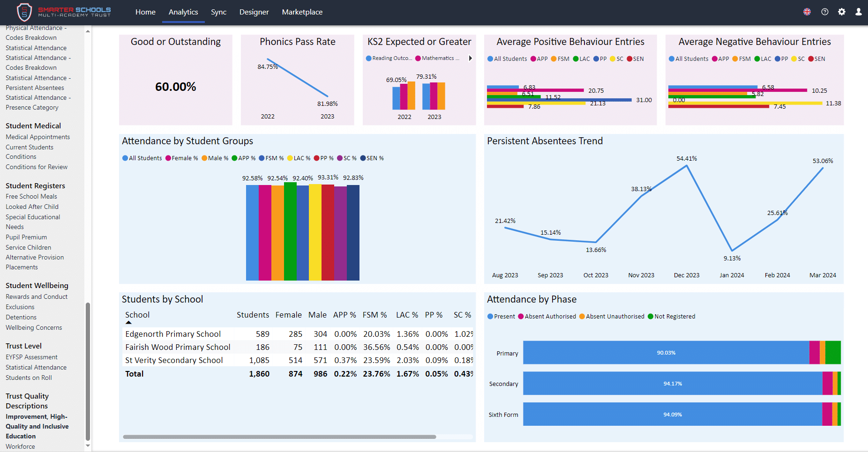868x452 pixels.
Task: Sort the table by the FSM % header
Action: (x=374, y=315)
